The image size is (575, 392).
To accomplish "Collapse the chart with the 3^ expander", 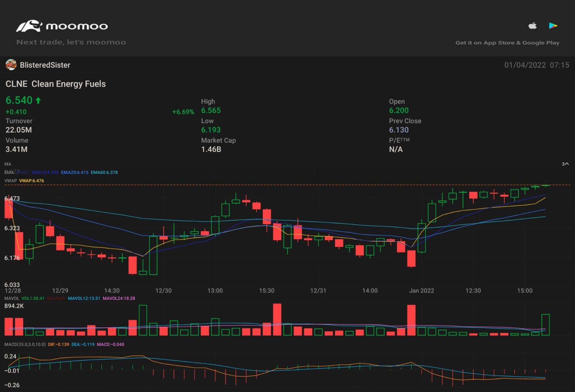I will point(565,164).
